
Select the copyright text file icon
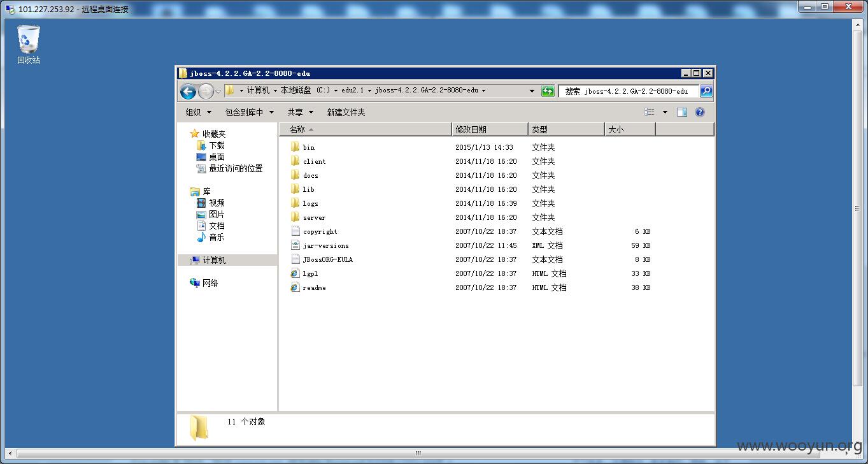coord(295,231)
